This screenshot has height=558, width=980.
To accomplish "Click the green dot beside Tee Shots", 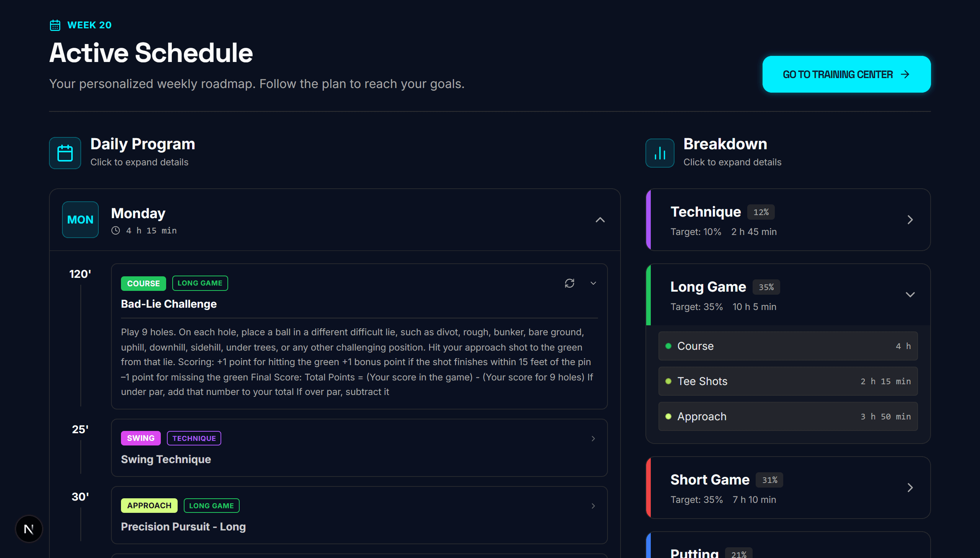I will [x=668, y=381].
